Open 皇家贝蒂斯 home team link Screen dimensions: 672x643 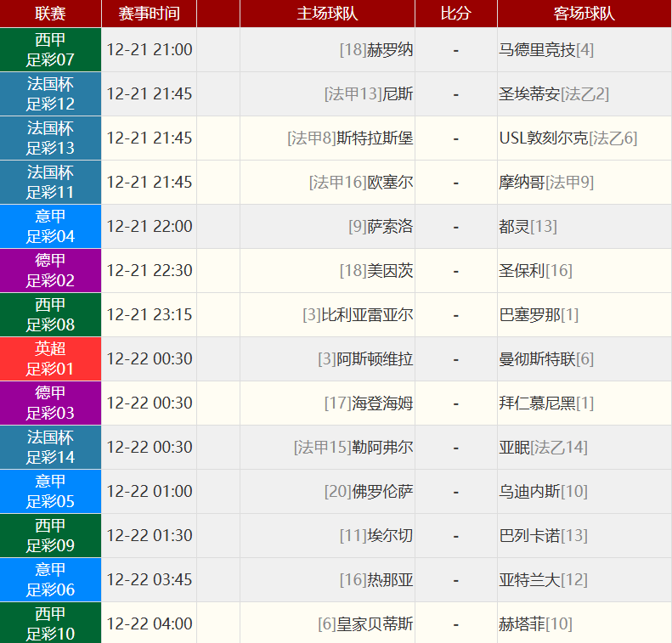[x=375, y=624]
